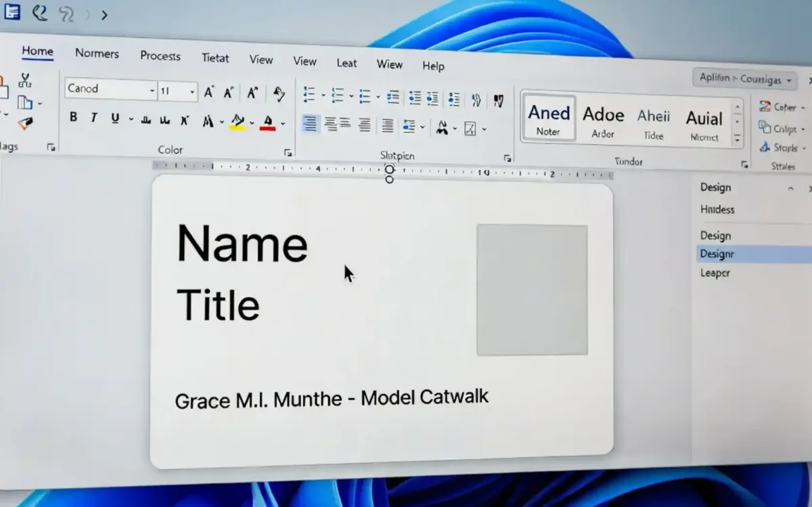The image size is (812, 507).
Task: Open the font color dropdown arrow
Action: [283, 124]
